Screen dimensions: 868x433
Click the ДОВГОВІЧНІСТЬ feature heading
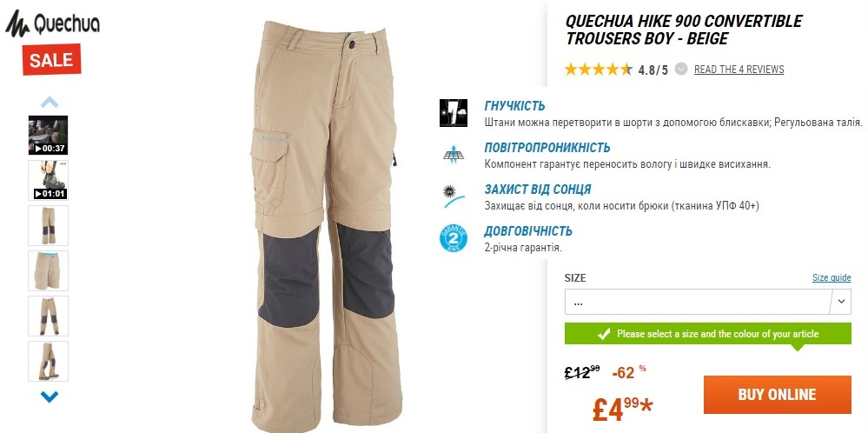tap(528, 231)
